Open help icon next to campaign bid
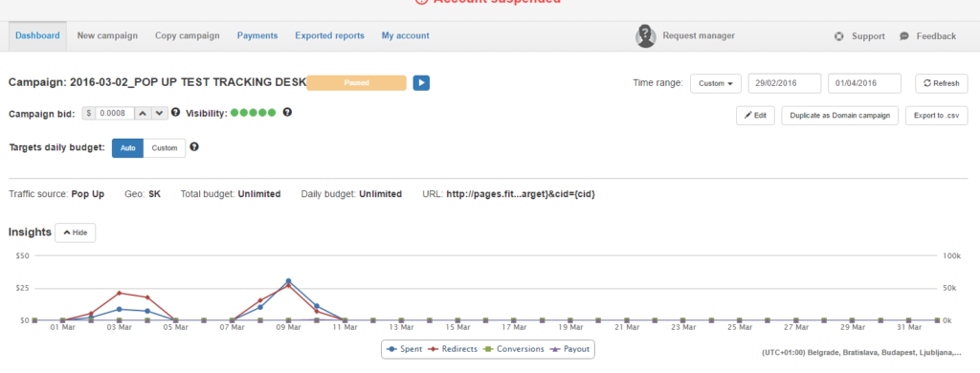Viewport: 980px width, 373px height. (176, 113)
